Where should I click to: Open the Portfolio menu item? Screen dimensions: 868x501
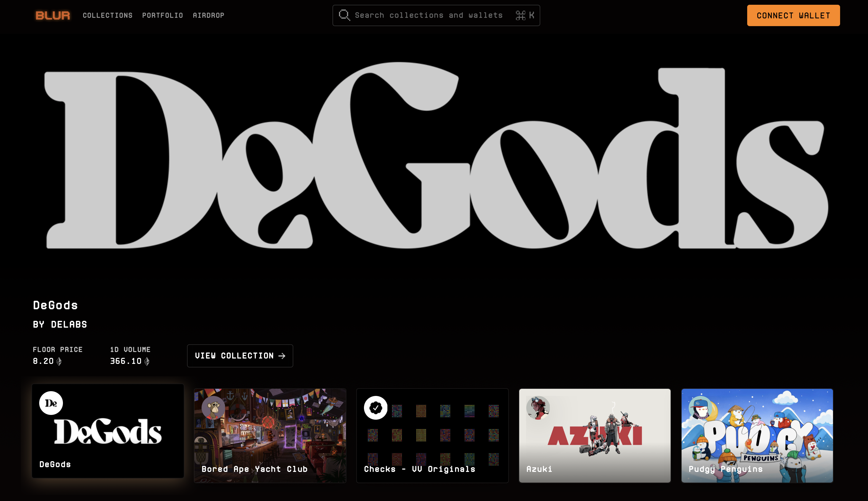pyautogui.click(x=162, y=15)
